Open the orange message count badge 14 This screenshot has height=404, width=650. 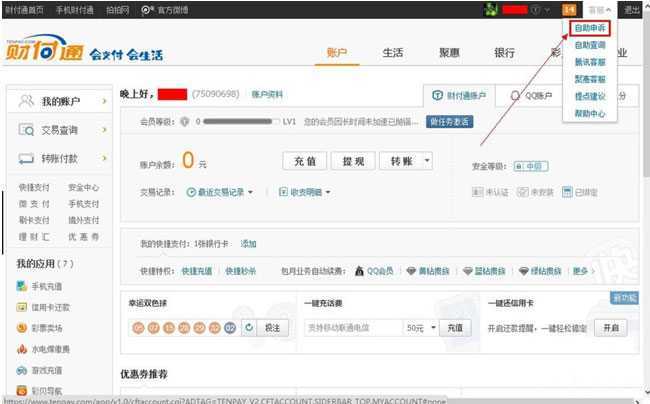(569, 10)
